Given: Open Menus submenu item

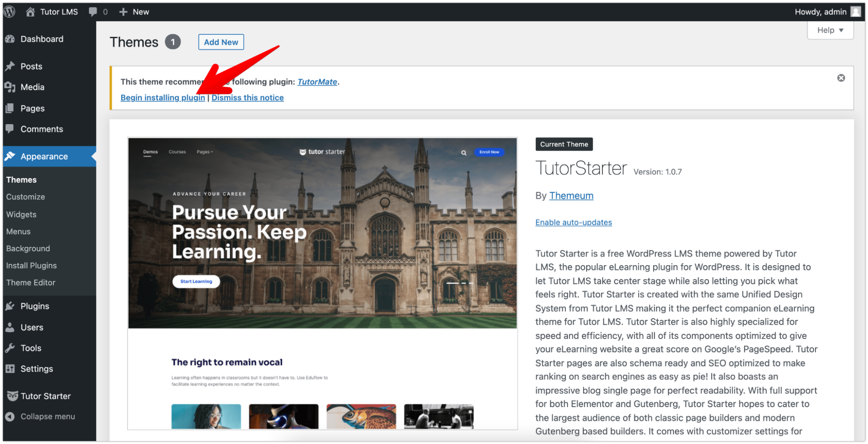Looking at the screenshot, I should tap(18, 231).
